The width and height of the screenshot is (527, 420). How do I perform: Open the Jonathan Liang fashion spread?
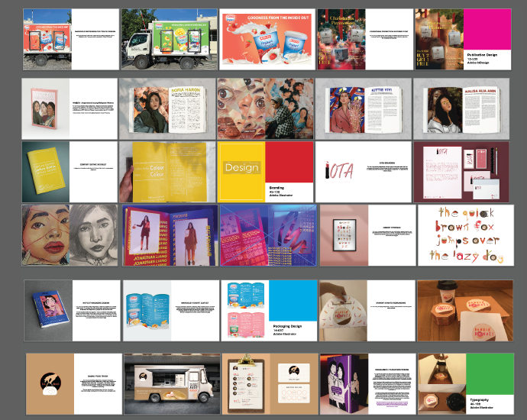pos(168,234)
